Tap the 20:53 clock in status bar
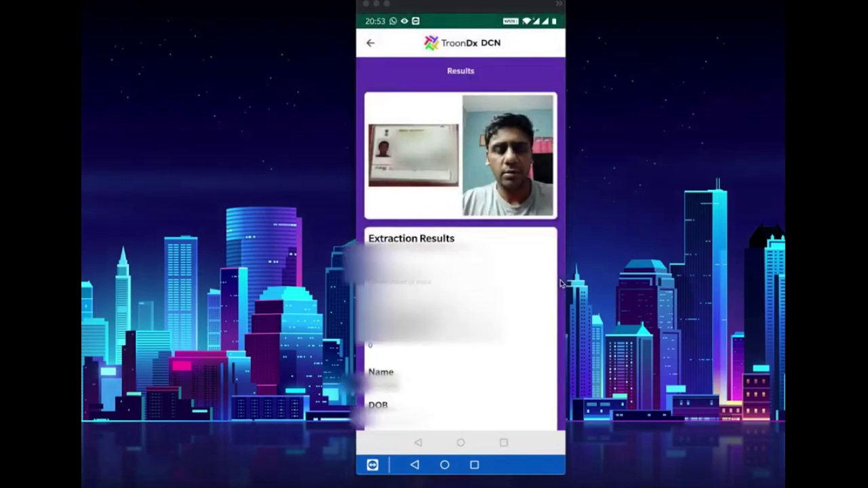The width and height of the screenshot is (868, 488). [x=375, y=21]
